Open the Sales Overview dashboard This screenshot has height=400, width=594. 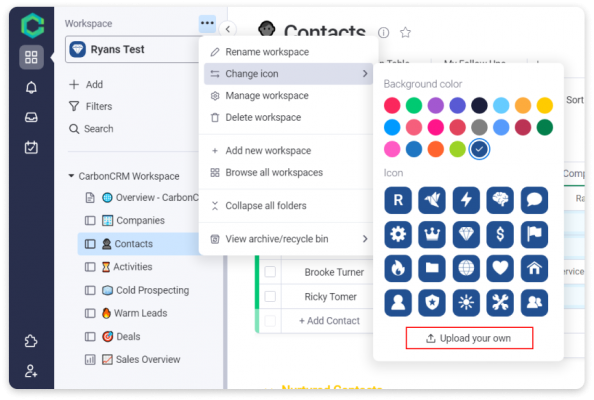tap(148, 359)
